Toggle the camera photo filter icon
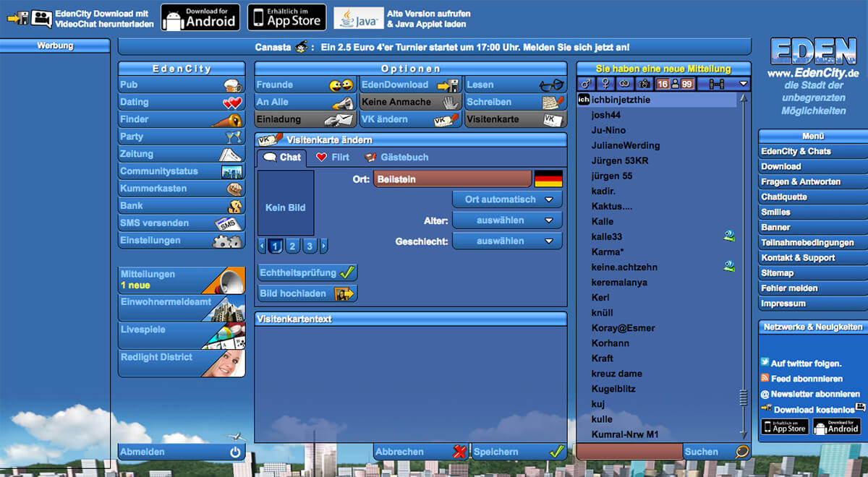868x477 pixels. [x=644, y=84]
